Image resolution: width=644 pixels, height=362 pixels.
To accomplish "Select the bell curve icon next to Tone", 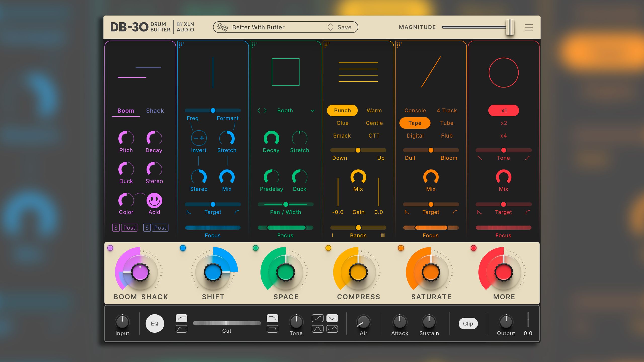I will [317, 328].
